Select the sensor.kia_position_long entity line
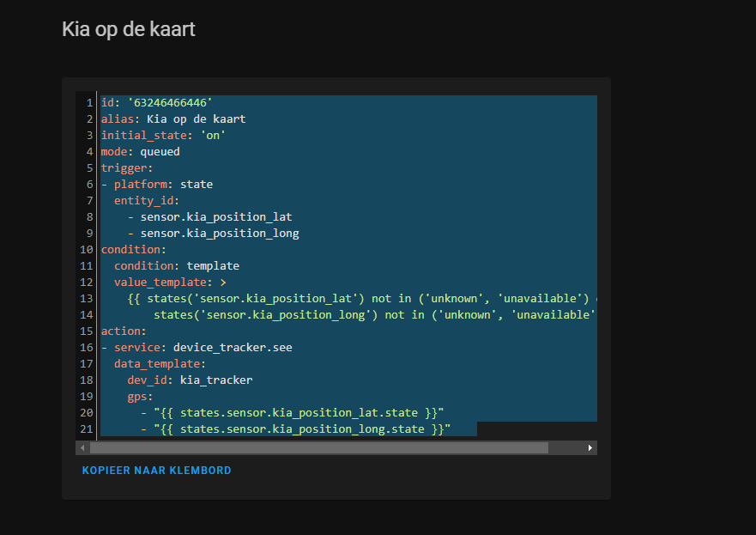 (x=220, y=234)
